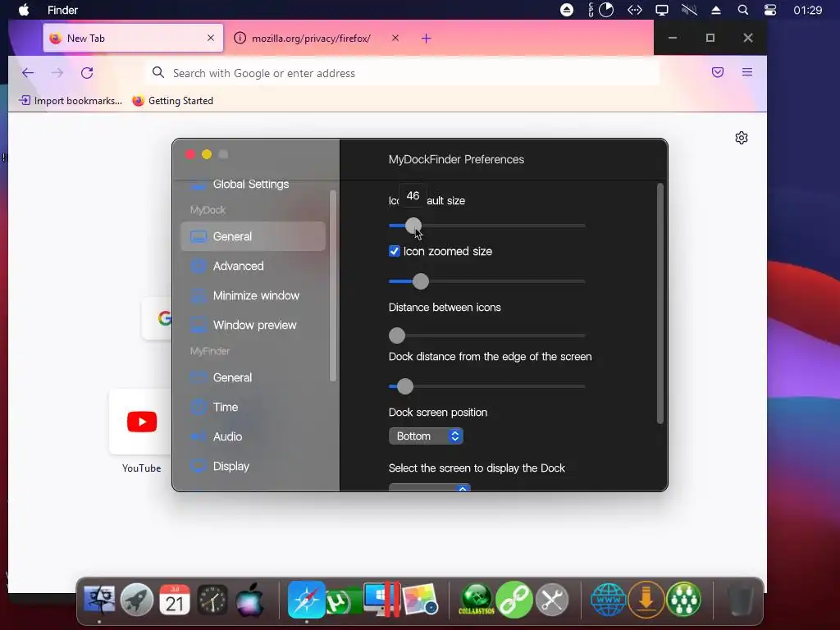The image size is (840, 630).
Task: Open Finder from the dock
Action: click(x=99, y=600)
